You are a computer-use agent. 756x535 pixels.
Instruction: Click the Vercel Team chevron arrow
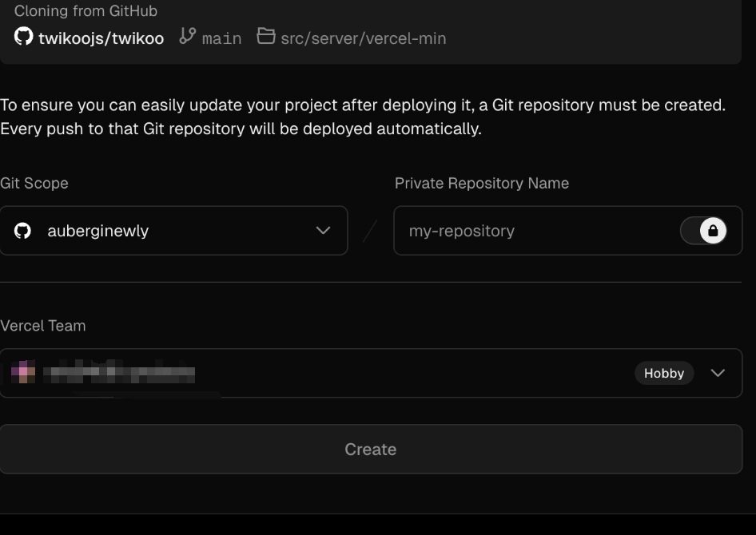[x=718, y=373]
